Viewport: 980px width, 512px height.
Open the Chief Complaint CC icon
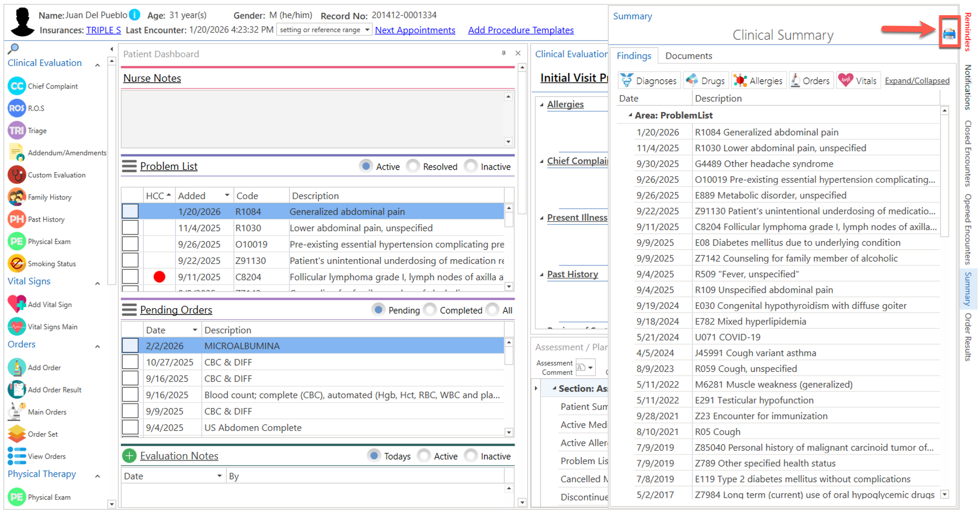[17, 86]
